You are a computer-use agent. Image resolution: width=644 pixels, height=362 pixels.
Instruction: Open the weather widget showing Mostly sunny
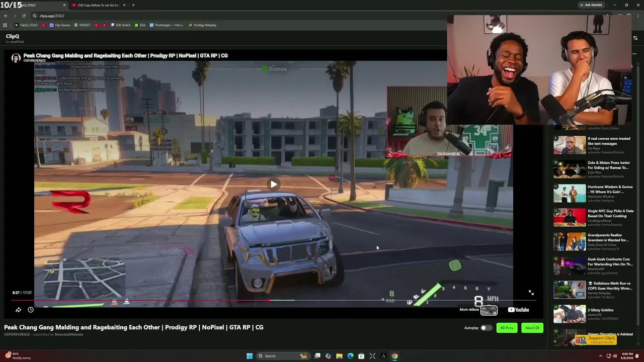coord(17,356)
